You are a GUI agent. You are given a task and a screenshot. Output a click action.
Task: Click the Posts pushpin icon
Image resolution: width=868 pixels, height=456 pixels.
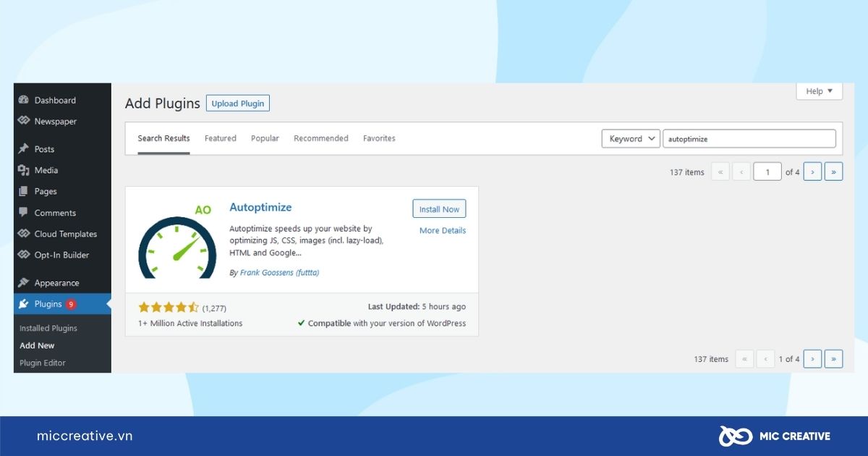click(x=23, y=149)
